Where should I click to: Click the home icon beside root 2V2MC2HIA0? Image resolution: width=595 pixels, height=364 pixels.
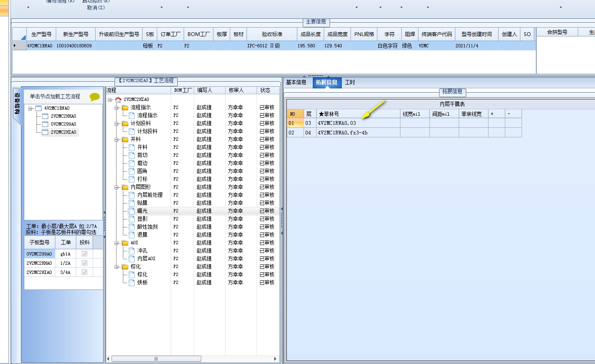pos(118,100)
